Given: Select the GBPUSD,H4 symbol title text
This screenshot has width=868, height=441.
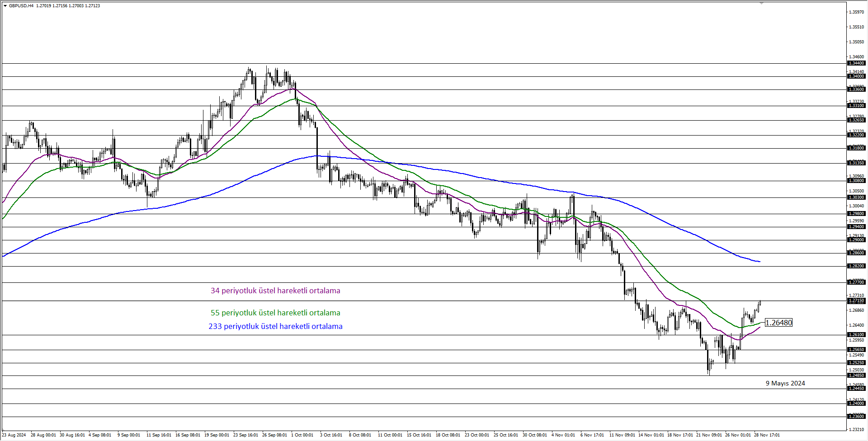Looking at the screenshot, I should click(21, 6).
